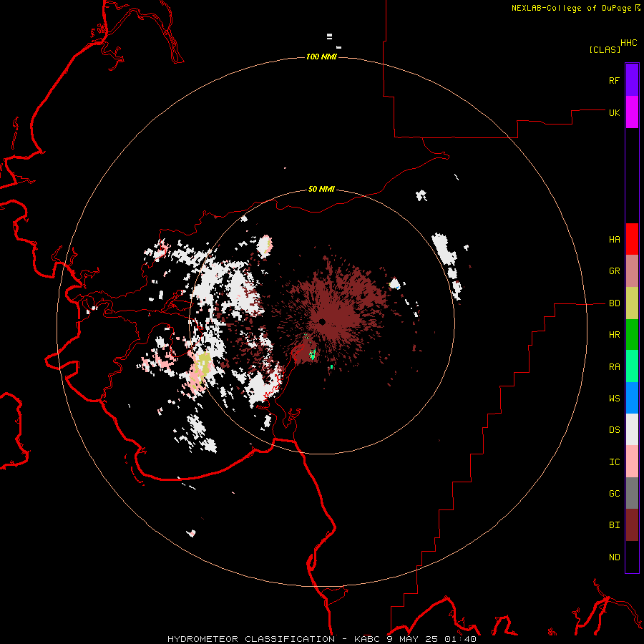The image size is (644, 644).
Task: Click the HA red legend swatch
Action: (632, 239)
